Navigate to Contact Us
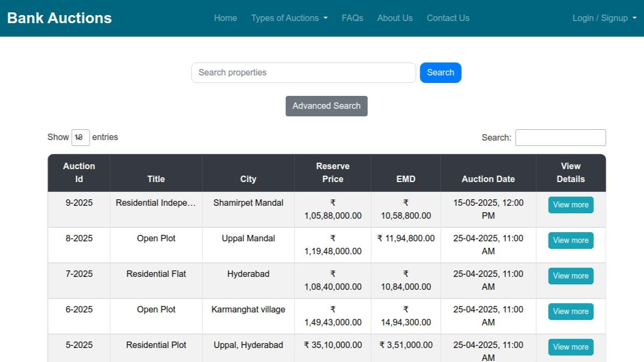 point(448,18)
